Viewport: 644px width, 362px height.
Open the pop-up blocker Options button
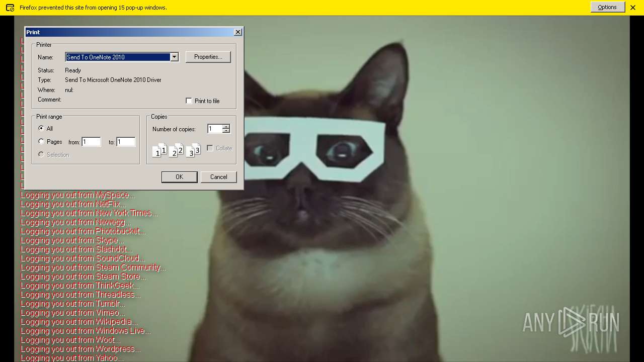click(x=607, y=7)
